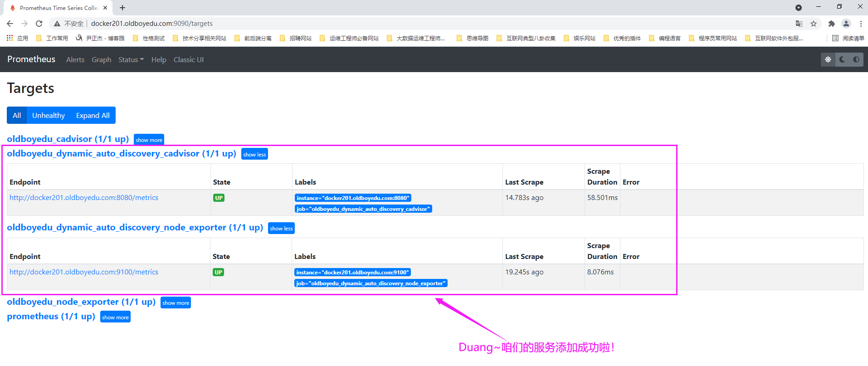Open the Help nav item
Viewport: 868px width, 366px height.
click(x=159, y=59)
